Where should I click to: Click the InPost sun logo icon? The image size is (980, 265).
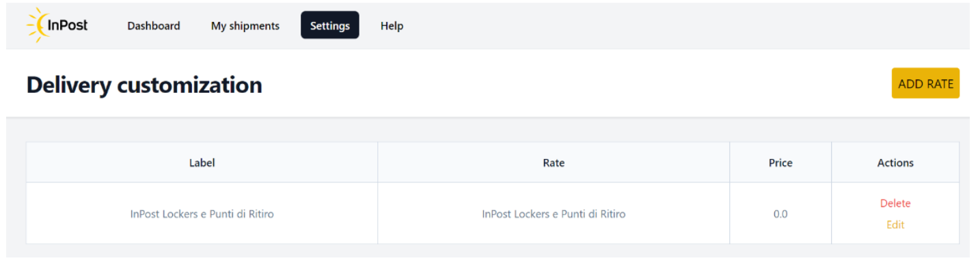tap(36, 25)
